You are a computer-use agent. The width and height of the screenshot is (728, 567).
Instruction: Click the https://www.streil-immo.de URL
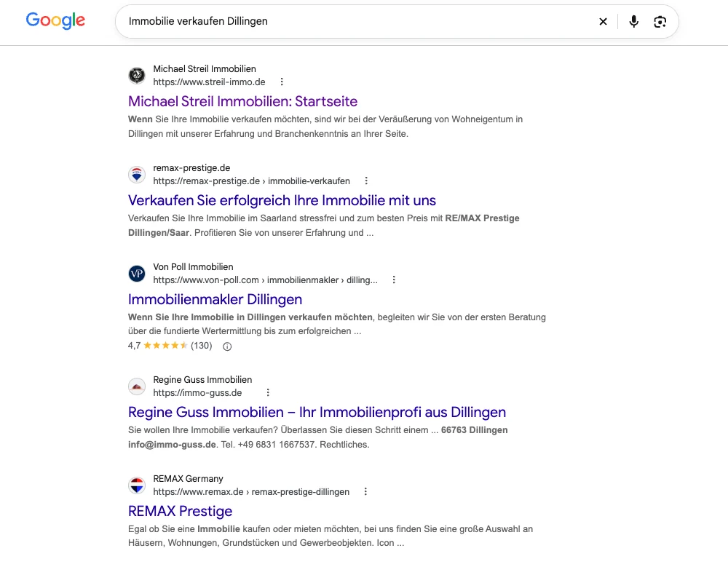(x=210, y=82)
